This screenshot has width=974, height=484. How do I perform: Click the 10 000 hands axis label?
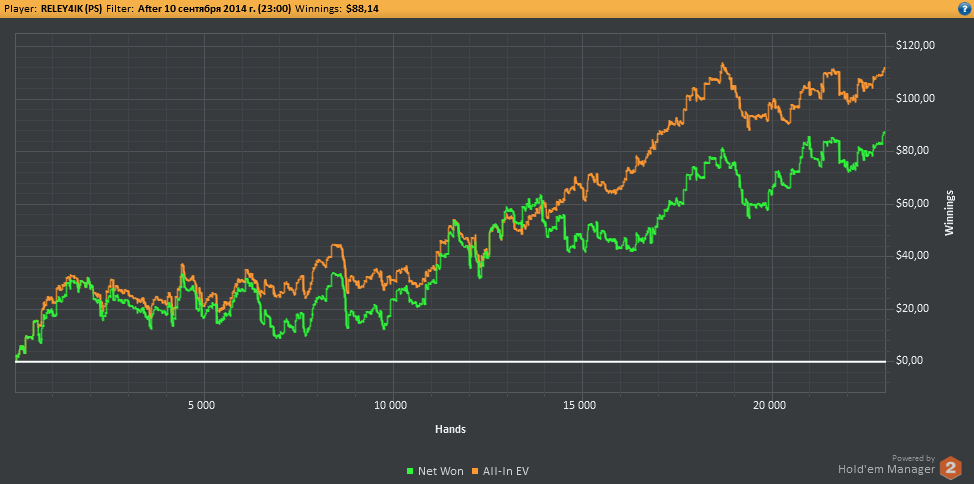[393, 406]
